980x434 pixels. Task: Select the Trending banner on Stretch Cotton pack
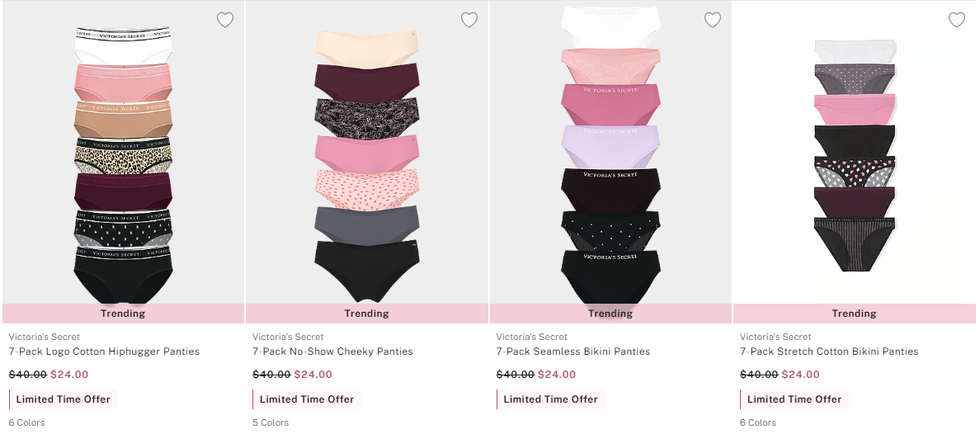(x=855, y=314)
